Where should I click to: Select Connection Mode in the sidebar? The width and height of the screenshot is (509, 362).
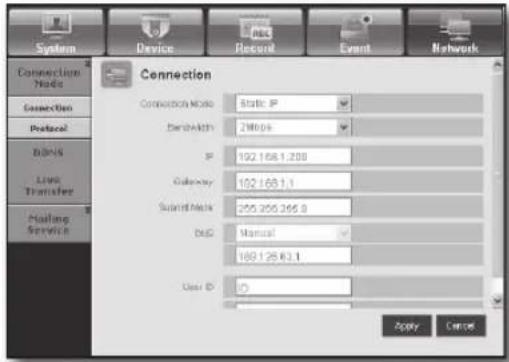tap(49, 78)
